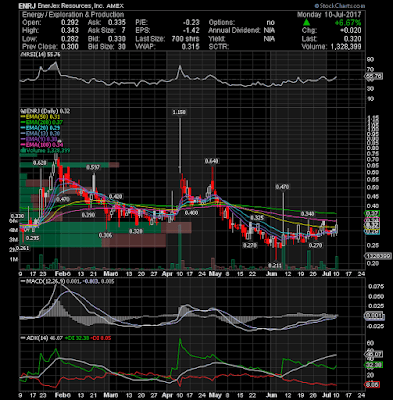Click the green 0.37 EMA tag on price axis

(373, 214)
